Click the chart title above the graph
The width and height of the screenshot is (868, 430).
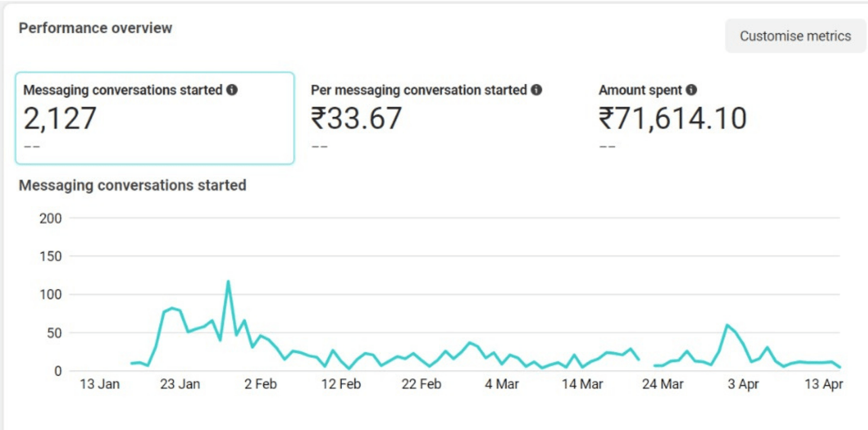click(132, 185)
